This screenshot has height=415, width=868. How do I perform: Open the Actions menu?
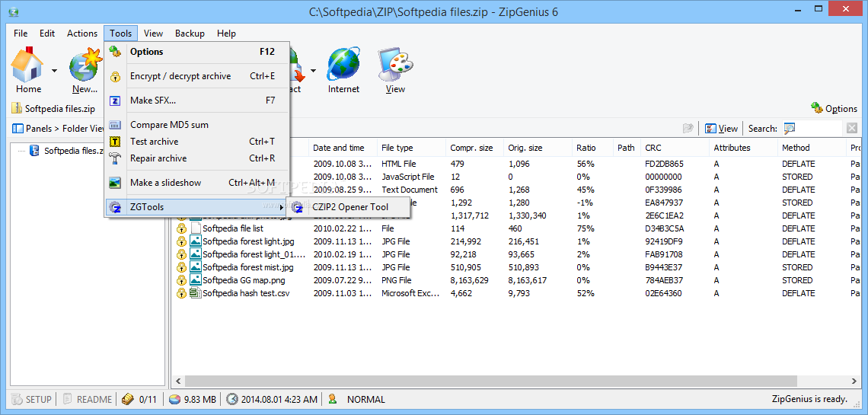(82, 34)
